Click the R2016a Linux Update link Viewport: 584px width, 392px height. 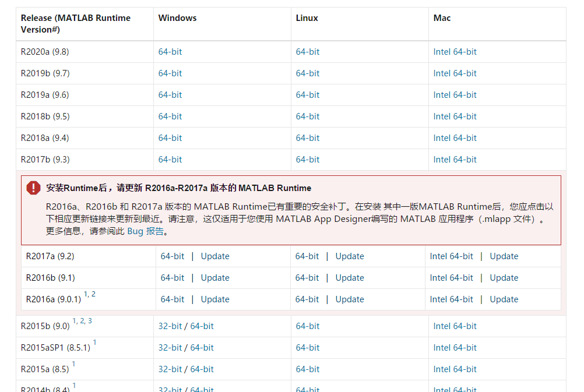[x=350, y=299]
